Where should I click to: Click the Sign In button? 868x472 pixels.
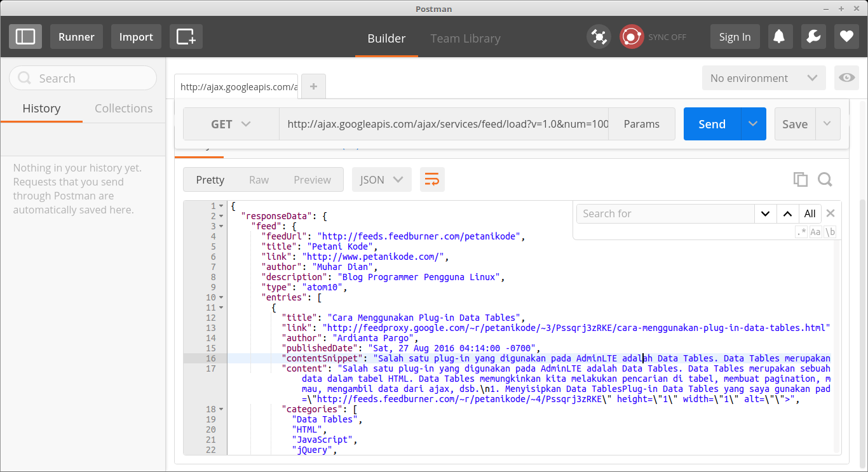[735, 37]
